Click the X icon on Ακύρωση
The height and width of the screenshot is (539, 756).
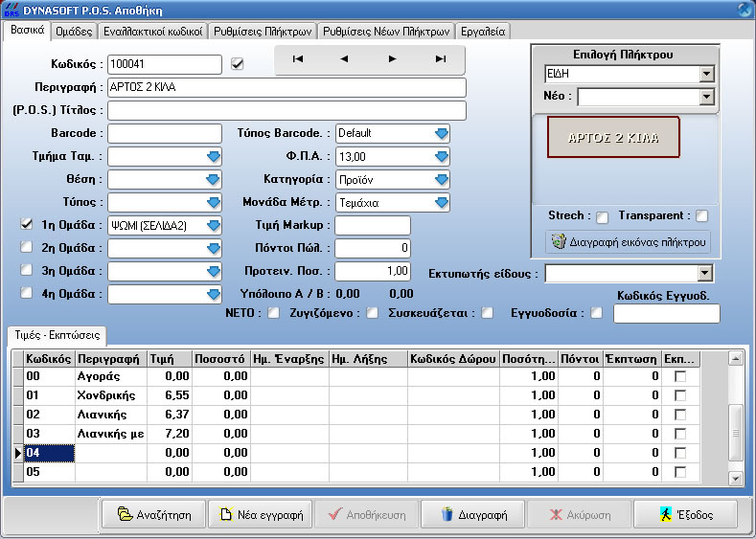[x=556, y=514]
